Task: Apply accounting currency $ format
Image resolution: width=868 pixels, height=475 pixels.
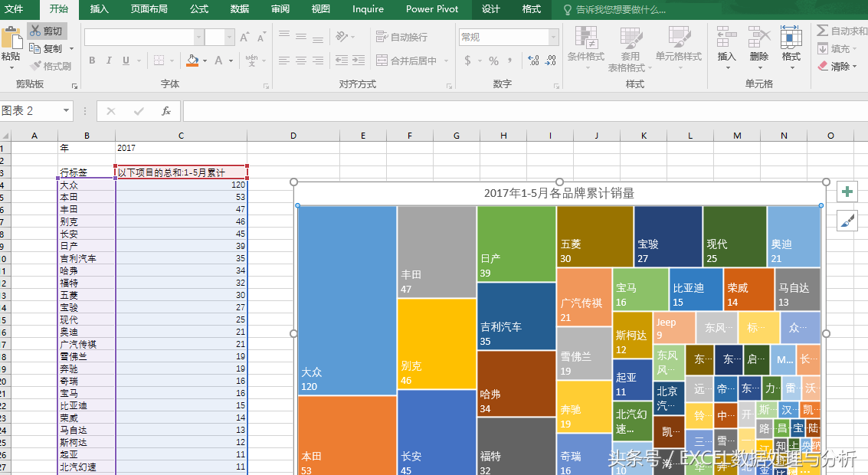Action: pos(468,61)
